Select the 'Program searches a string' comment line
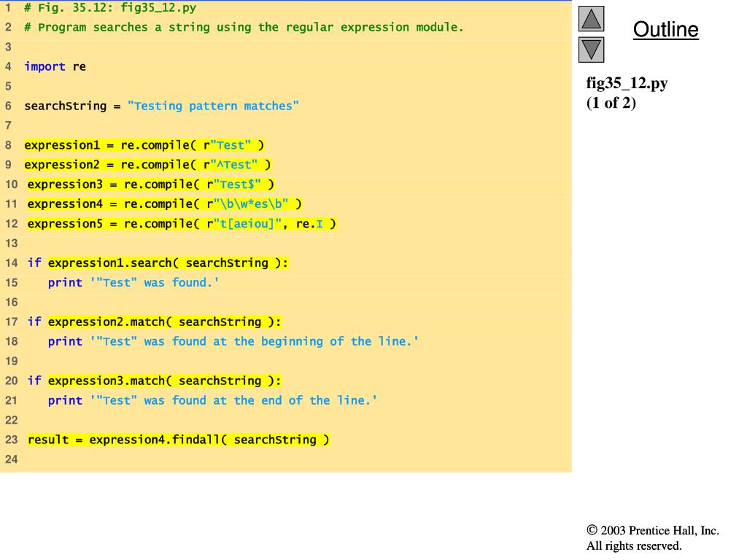The height and width of the screenshot is (560, 747). 244,27
